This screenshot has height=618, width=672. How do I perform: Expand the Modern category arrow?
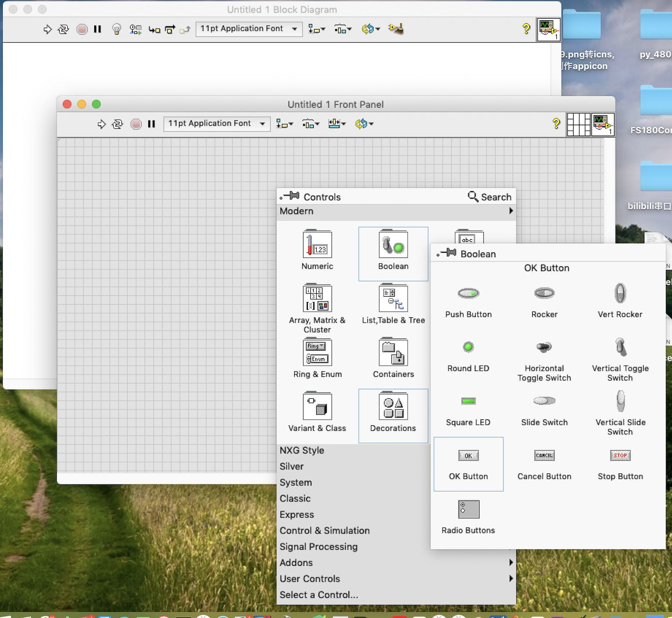(x=511, y=211)
